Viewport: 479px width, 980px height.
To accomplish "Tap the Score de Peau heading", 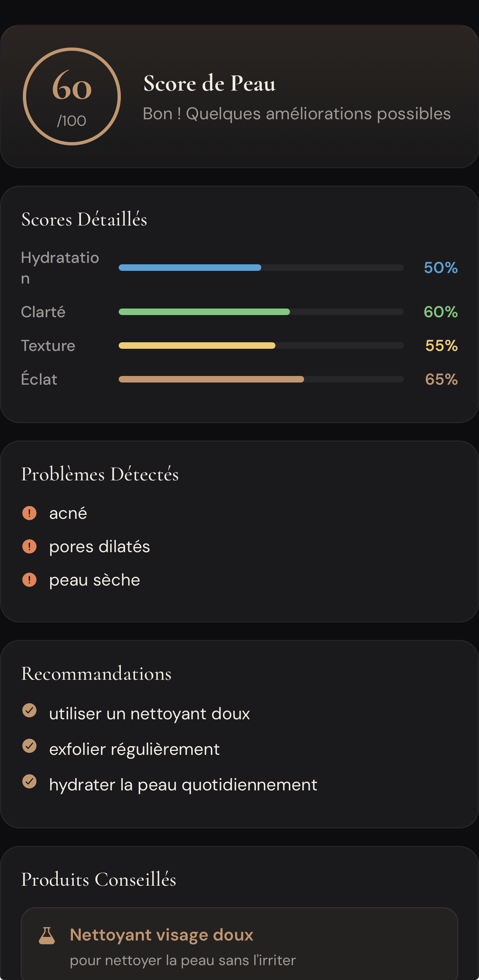I will 209,83.
